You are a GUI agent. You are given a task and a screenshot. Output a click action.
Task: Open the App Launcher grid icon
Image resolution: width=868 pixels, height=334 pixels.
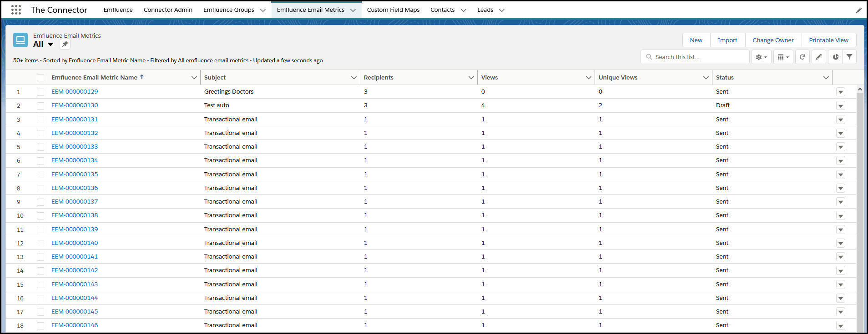pos(16,10)
